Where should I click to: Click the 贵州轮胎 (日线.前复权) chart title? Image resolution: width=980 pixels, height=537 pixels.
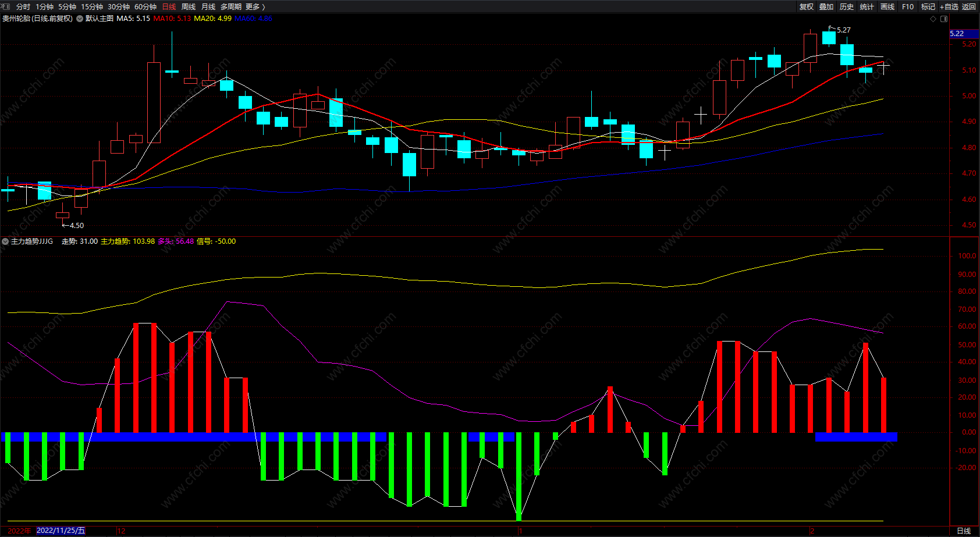[x=38, y=19]
